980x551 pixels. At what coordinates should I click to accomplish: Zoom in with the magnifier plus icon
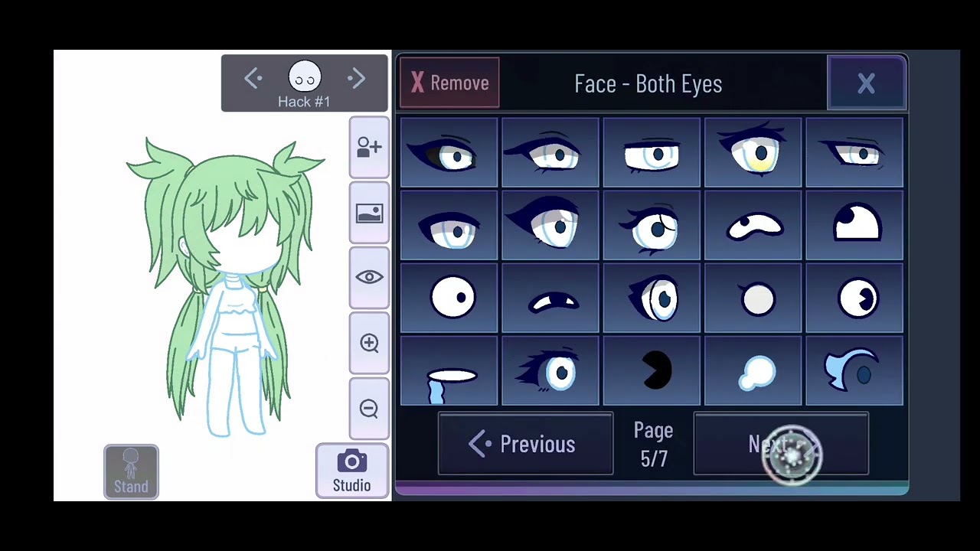369,343
